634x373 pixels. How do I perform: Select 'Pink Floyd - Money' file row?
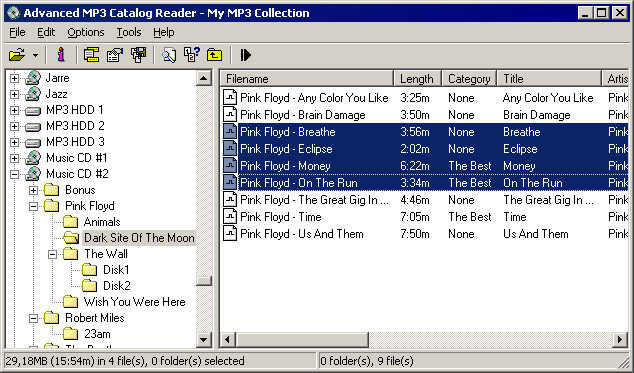pyautogui.click(x=425, y=166)
